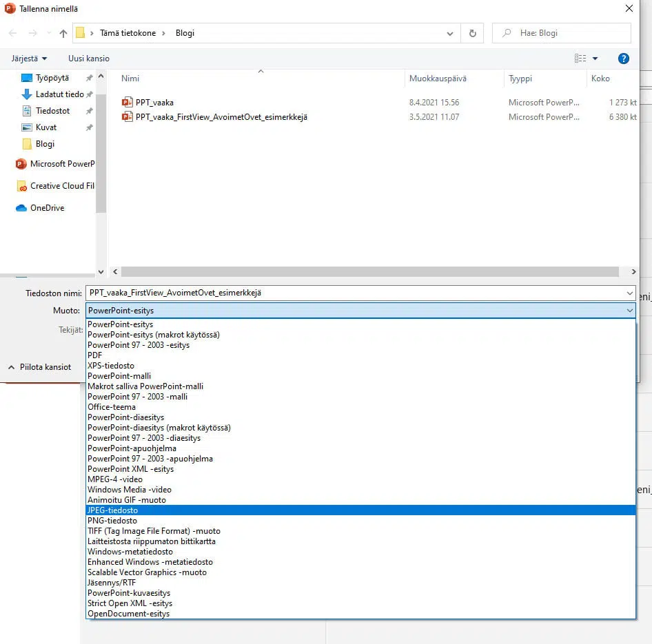
Task: Select Makrot salliva PowerPoint-malli format
Action: (x=360, y=386)
